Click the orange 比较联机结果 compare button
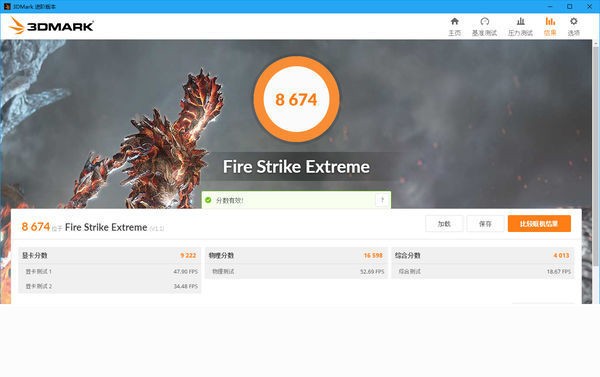Image resolution: width=600 pixels, height=377 pixels. 539,224
